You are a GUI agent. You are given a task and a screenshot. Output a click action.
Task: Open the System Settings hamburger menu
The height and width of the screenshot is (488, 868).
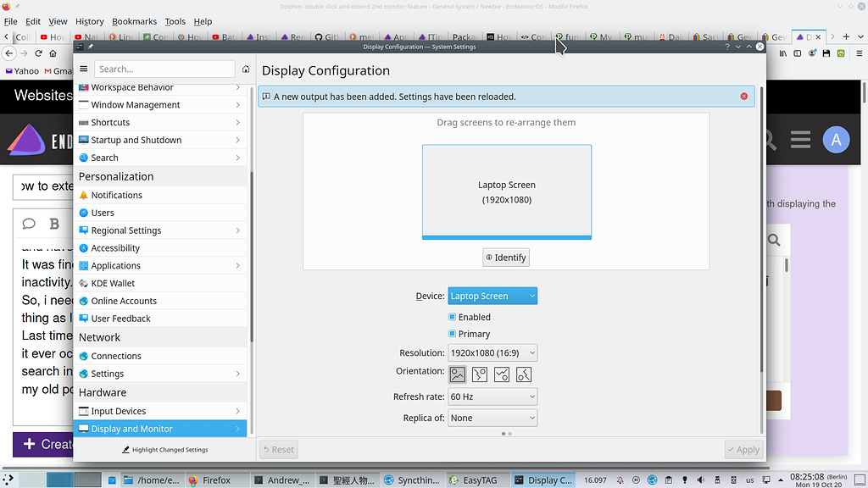(83, 69)
